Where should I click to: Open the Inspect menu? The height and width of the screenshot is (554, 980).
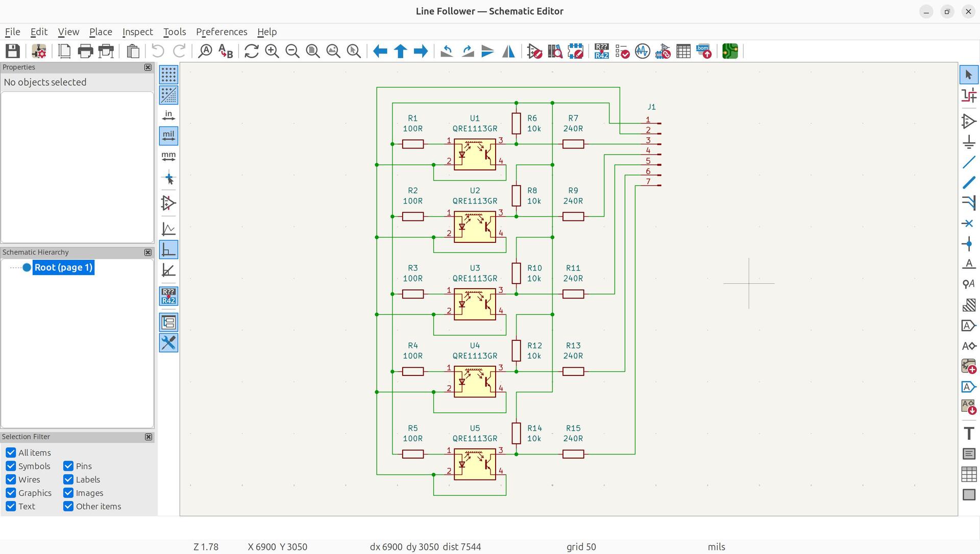point(137,32)
